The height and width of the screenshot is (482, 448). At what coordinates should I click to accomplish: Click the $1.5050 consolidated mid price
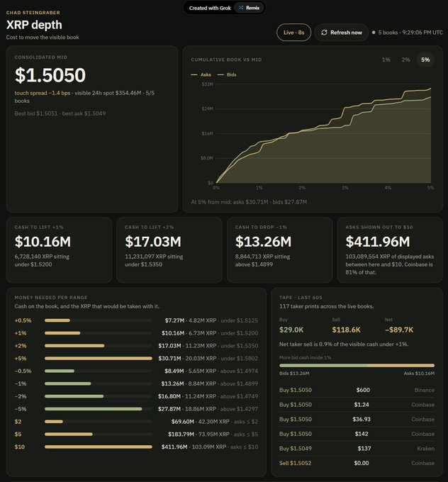(50, 75)
